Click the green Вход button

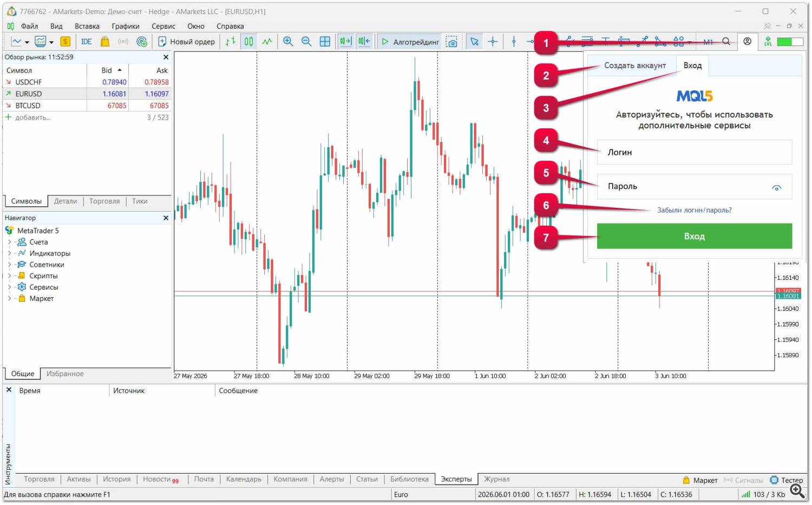coord(695,236)
